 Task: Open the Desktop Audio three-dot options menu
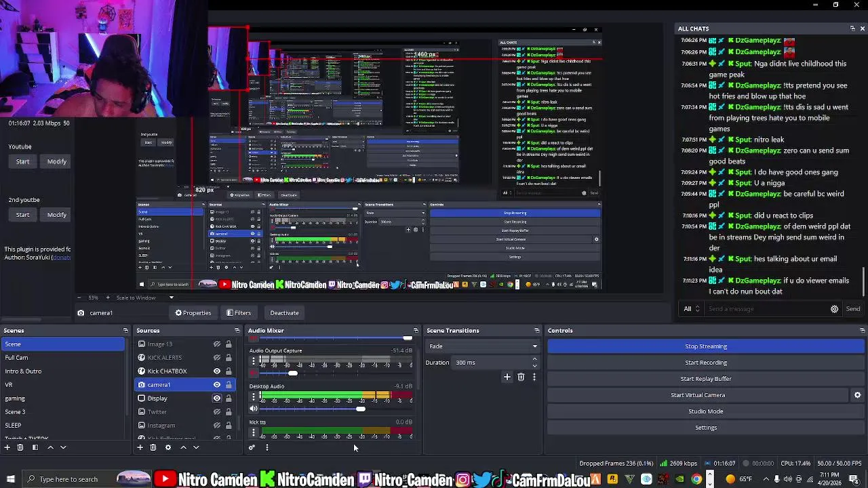click(254, 396)
